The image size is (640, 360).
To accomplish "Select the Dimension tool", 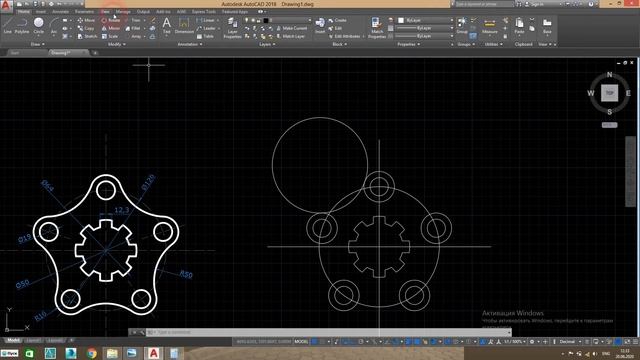I will pos(184,25).
